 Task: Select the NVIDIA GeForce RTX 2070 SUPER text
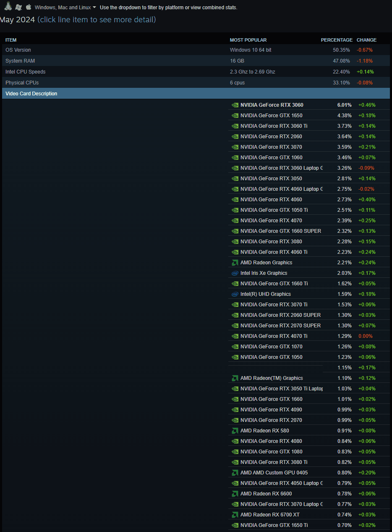281,326
